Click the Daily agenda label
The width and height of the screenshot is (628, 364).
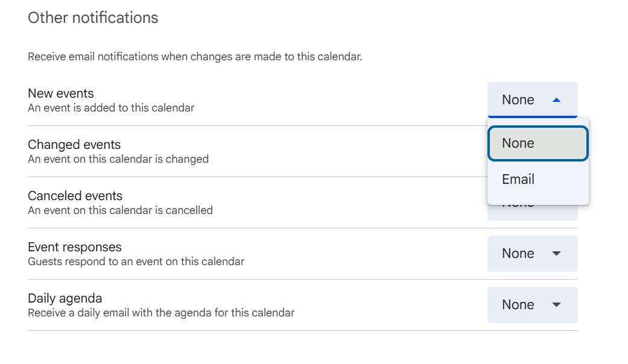coord(65,298)
